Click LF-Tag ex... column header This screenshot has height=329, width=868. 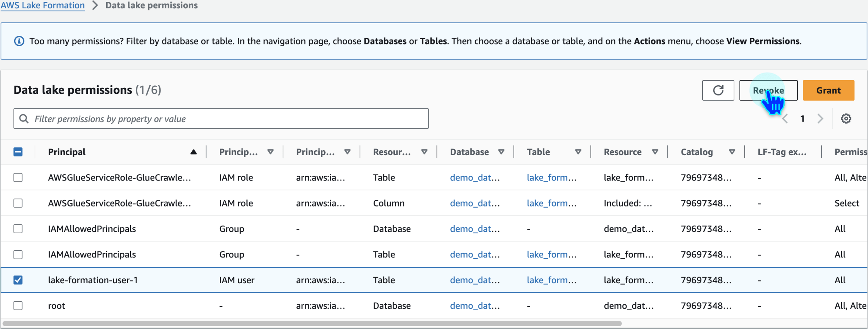pyautogui.click(x=782, y=152)
